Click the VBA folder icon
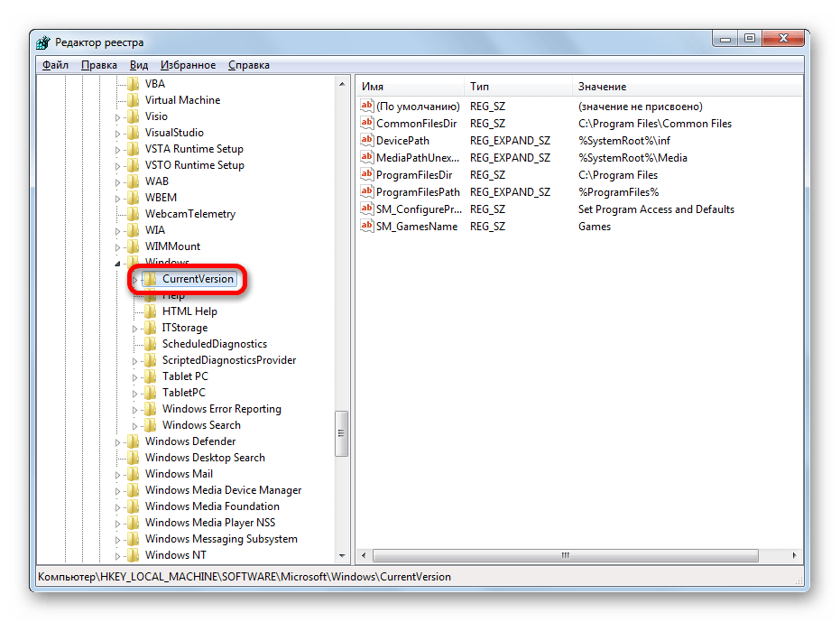Image resolution: width=840 pixels, height=622 pixels. (x=134, y=84)
